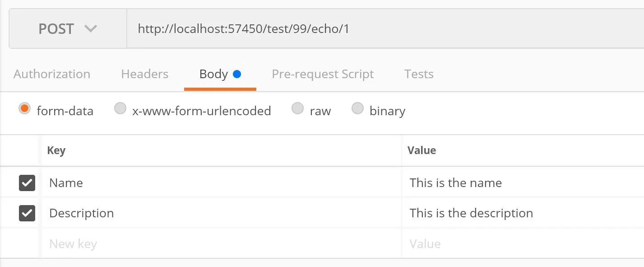The width and height of the screenshot is (644, 267).
Task: Switch to the Authorization tab
Action: click(x=52, y=74)
